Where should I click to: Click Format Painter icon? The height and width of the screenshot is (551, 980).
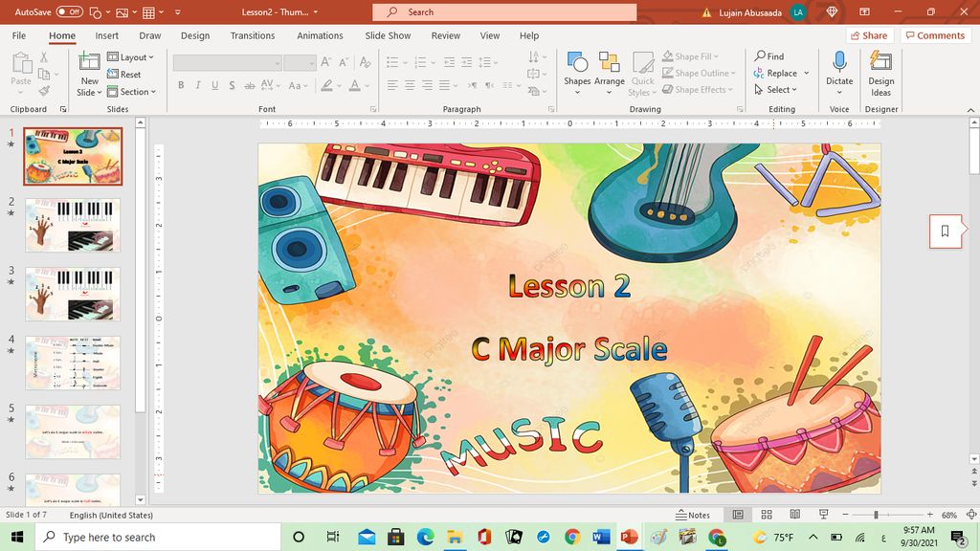[x=44, y=91]
